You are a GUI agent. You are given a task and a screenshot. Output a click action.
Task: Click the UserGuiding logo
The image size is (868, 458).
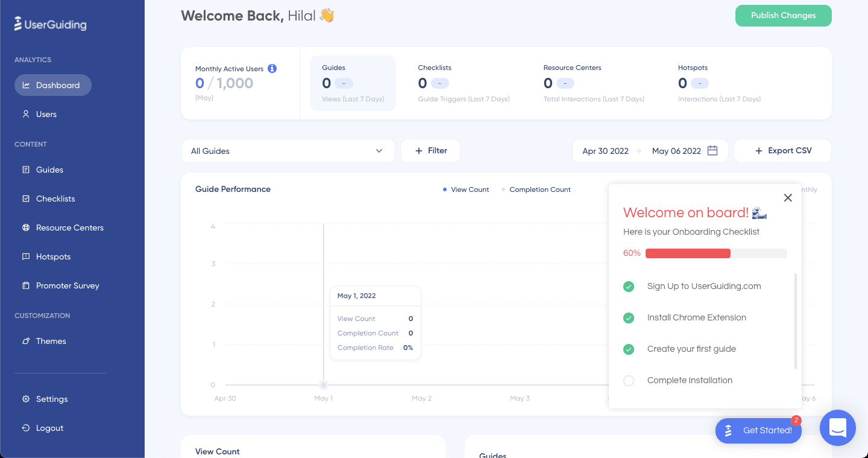point(51,24)
